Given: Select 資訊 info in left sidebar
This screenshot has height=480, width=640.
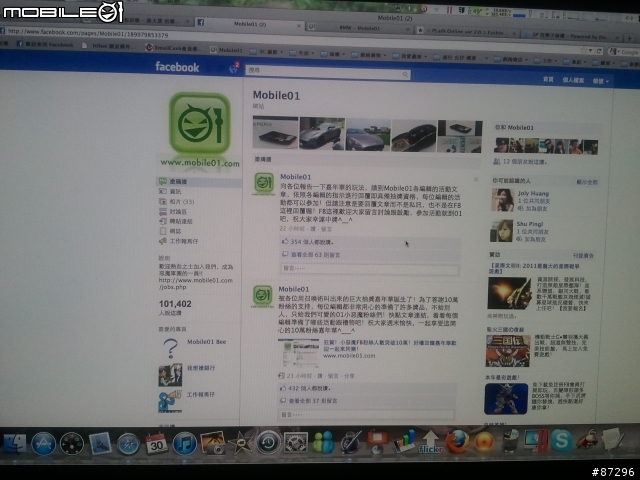Looking at the screenshot, I should tap(176, 191).
